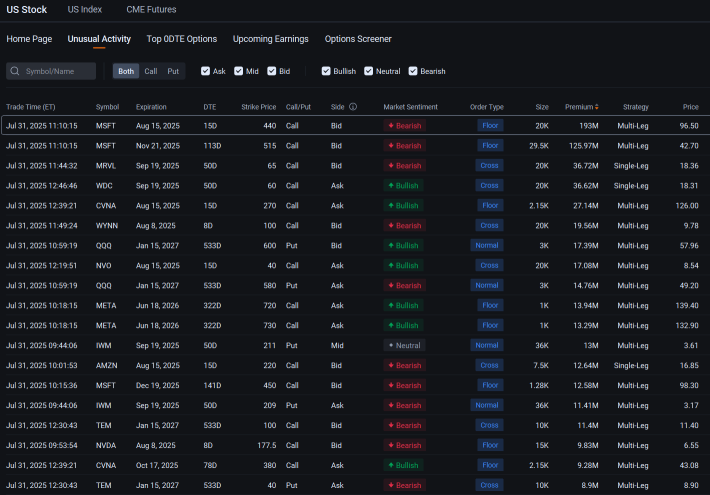
Task: Click the search magnifier icon
Action: (15, 71)
